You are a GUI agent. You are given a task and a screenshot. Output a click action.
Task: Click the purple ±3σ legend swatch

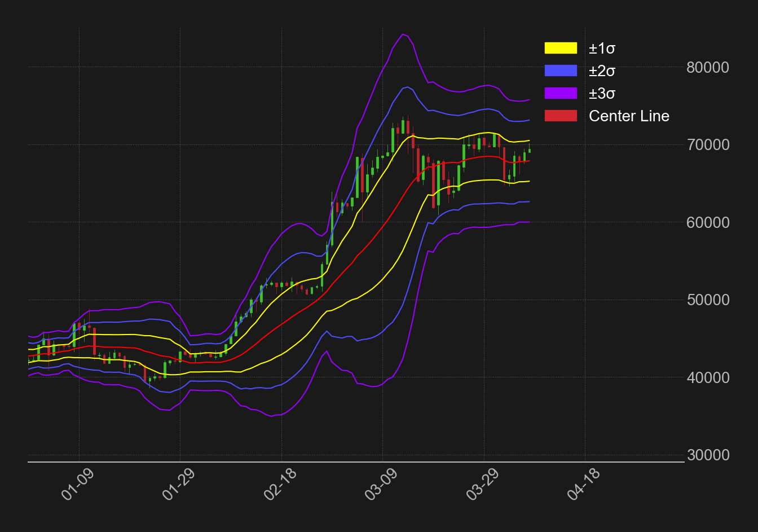coord(560,94)
